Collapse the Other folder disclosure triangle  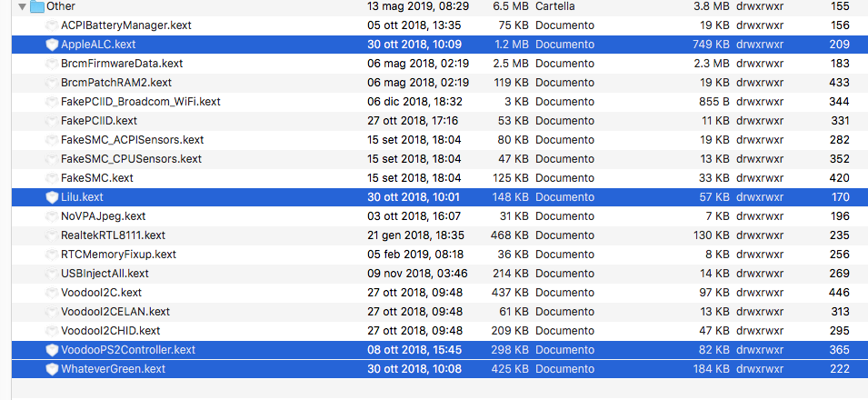click(22, 6)
